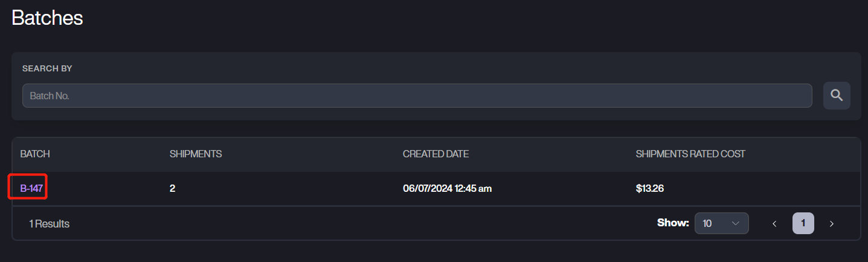
Task: Click the CREATED DATE column header
Action: tap(436, 154)
